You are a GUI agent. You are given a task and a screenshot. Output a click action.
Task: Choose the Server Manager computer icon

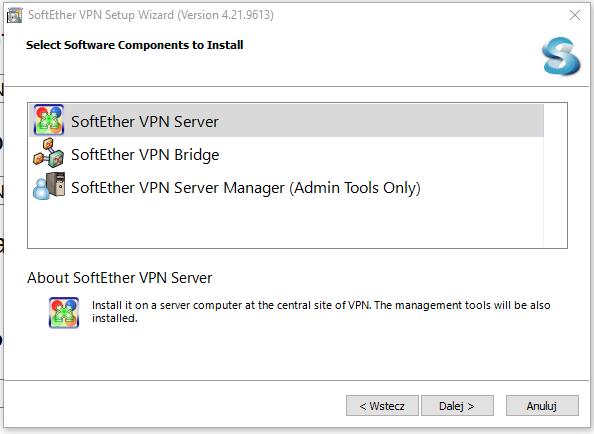[49, 186]
